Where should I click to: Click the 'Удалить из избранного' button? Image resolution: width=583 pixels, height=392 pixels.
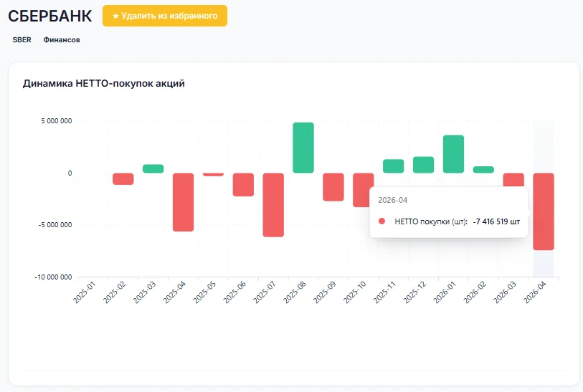165,16
